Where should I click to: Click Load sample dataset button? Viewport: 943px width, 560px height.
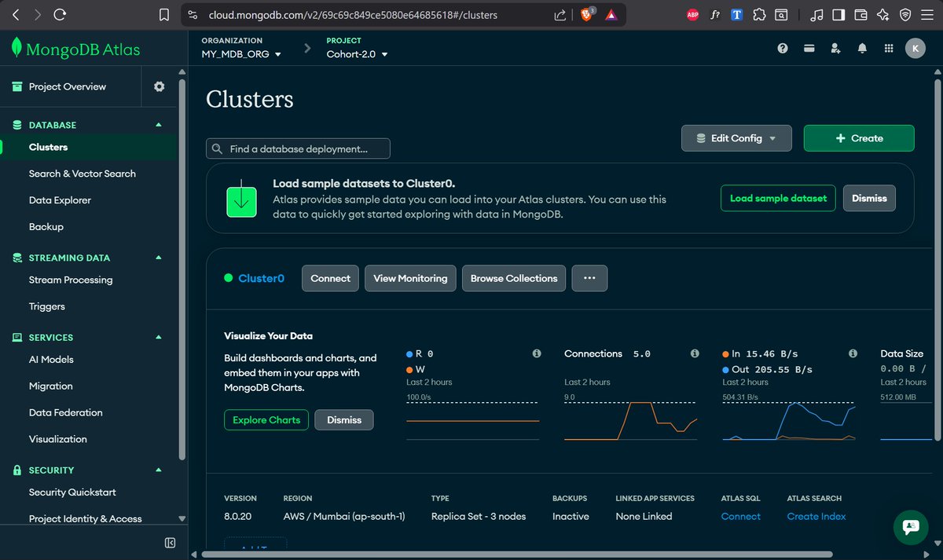tap(778, 198)
